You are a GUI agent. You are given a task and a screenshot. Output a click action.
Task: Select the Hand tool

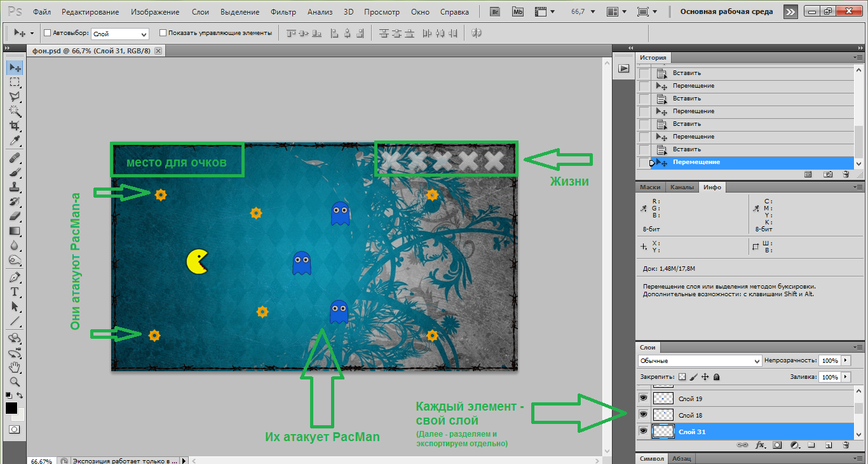coord(15,367)
